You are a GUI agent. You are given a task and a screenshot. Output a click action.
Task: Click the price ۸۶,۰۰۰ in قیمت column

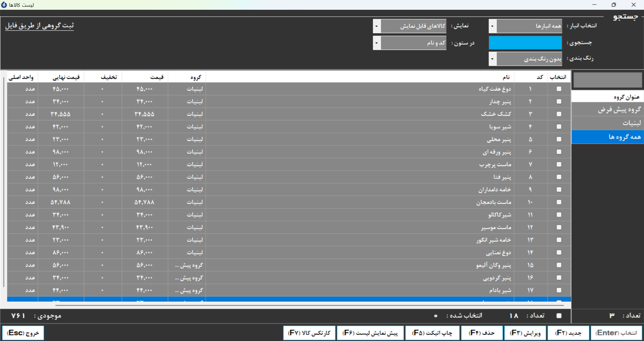pos(145,252)
